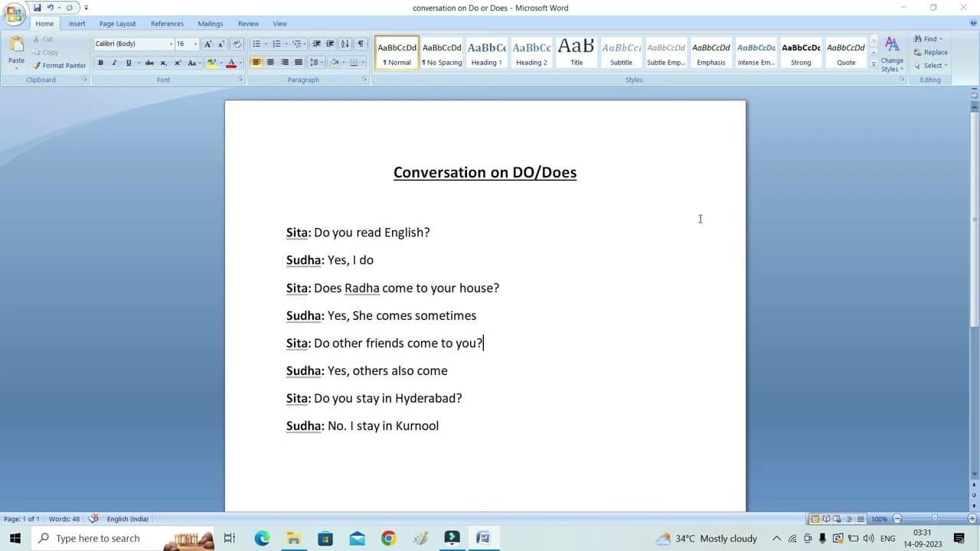This screenshot has height=551, width=980.
Task: Open the font size dropdown
Action: pyautogui.click(x=194, y=44)
